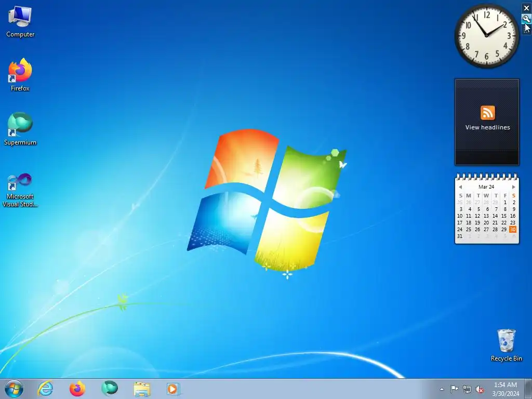Select date 31 in calendar gadget

460,236
